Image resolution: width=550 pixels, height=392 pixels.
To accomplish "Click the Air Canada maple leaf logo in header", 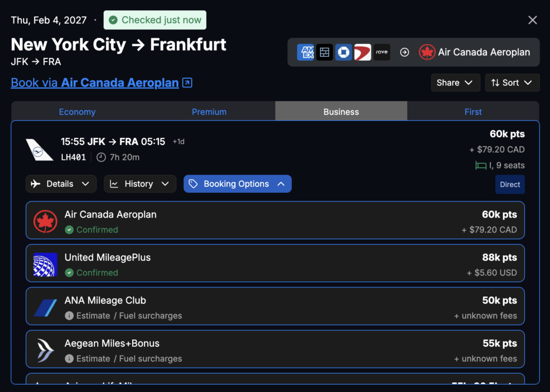I will tap(427, 52).
